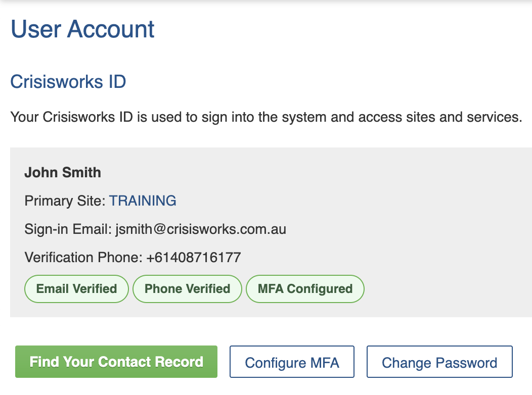Image resolution: width=532 pixels, height=395 pixels.
Task: Click the 'Sign-in Email:' label text
Action: click(x=68, y=229)
